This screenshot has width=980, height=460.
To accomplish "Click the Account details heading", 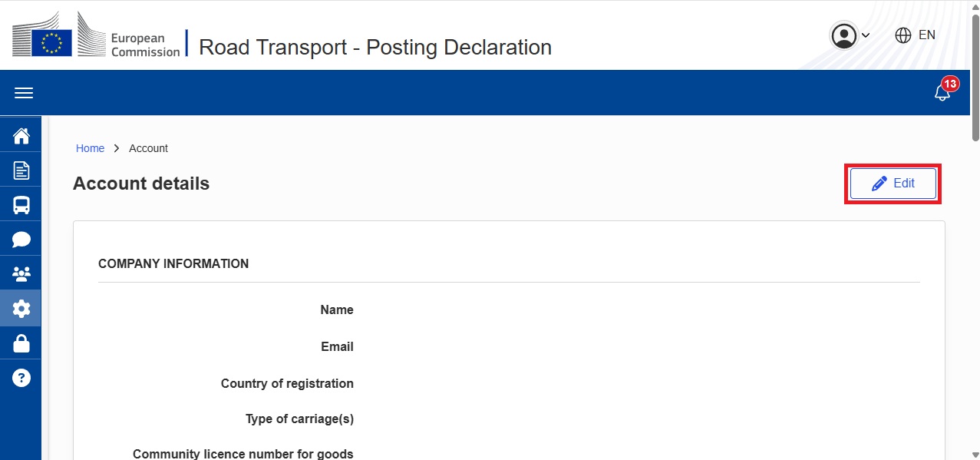I will [141, 184].
